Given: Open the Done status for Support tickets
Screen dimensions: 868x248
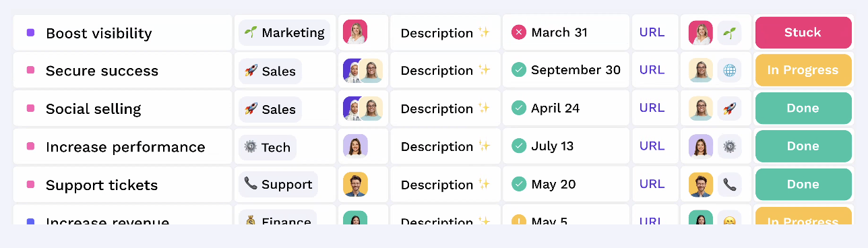Looking at the screenshot, I should click(x=803, y=184).
